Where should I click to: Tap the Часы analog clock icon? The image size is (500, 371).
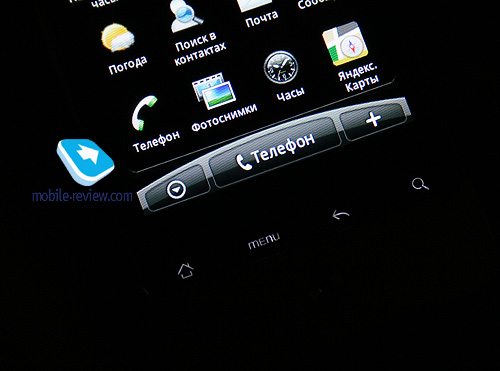[x=281, y=67]
